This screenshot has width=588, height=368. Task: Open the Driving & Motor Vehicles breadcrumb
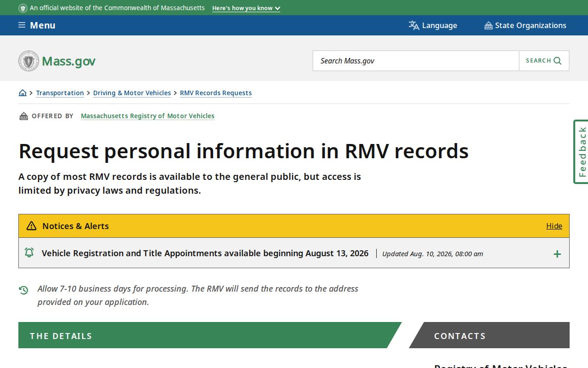click(132, 93)
